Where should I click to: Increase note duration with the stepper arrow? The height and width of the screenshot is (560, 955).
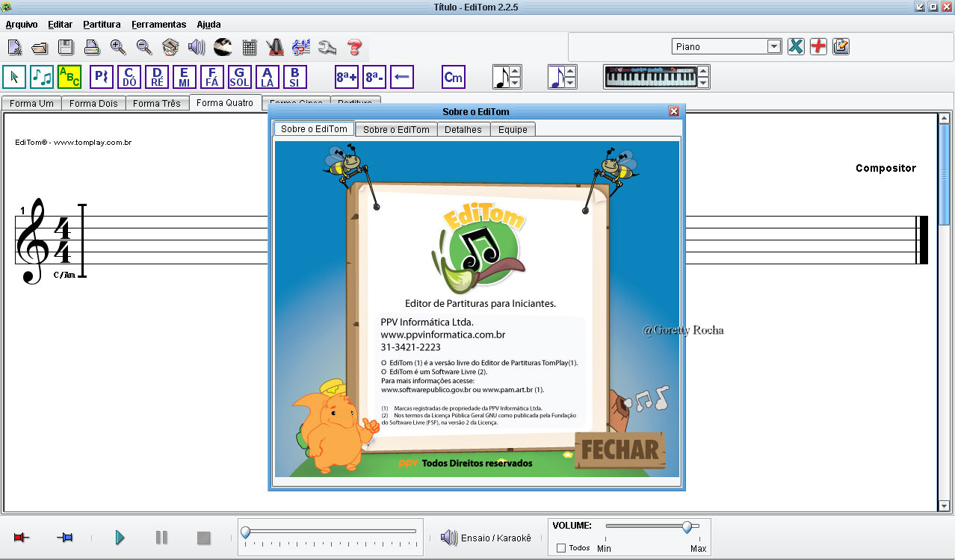pos(514,69)
